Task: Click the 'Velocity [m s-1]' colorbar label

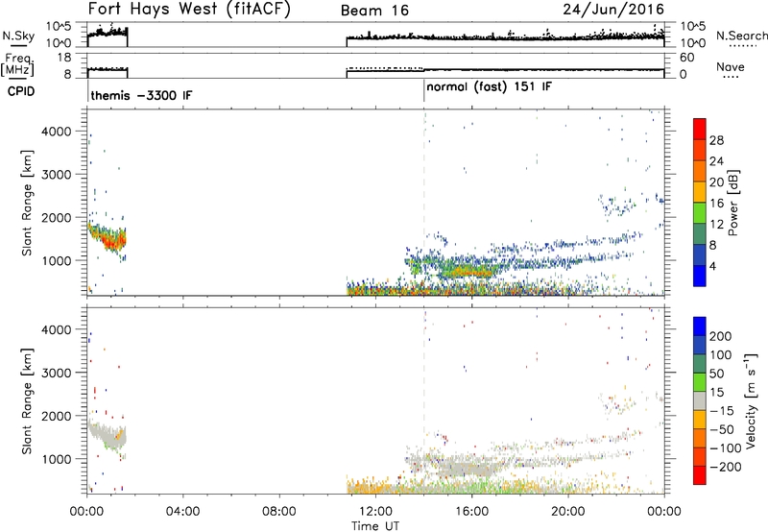Action: click(750, 400)
